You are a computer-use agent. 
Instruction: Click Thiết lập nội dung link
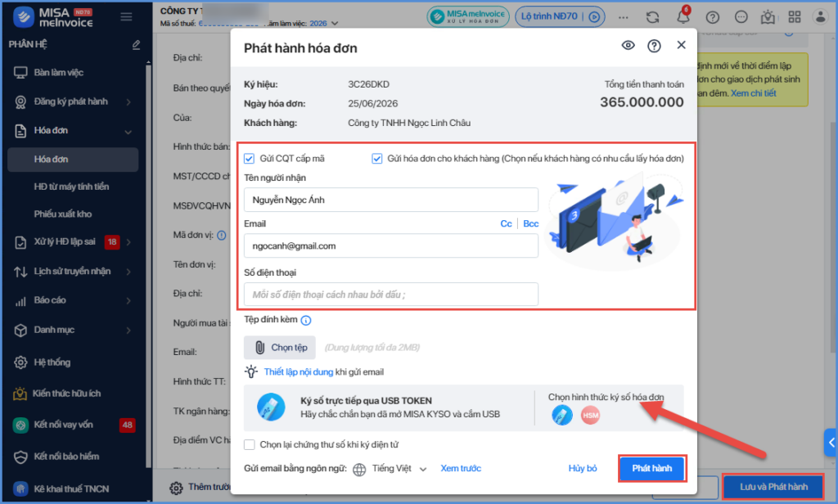click(298, 372)
